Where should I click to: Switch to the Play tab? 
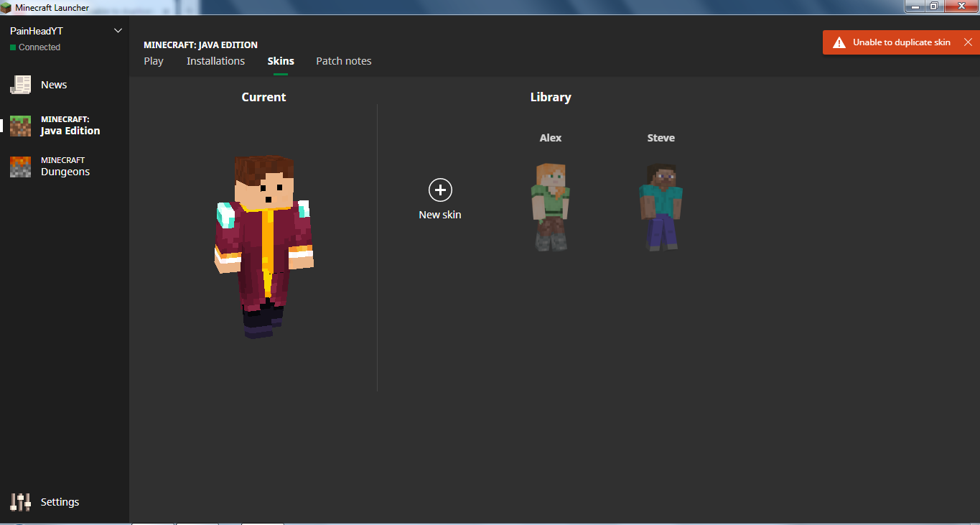tap(154, 61)
